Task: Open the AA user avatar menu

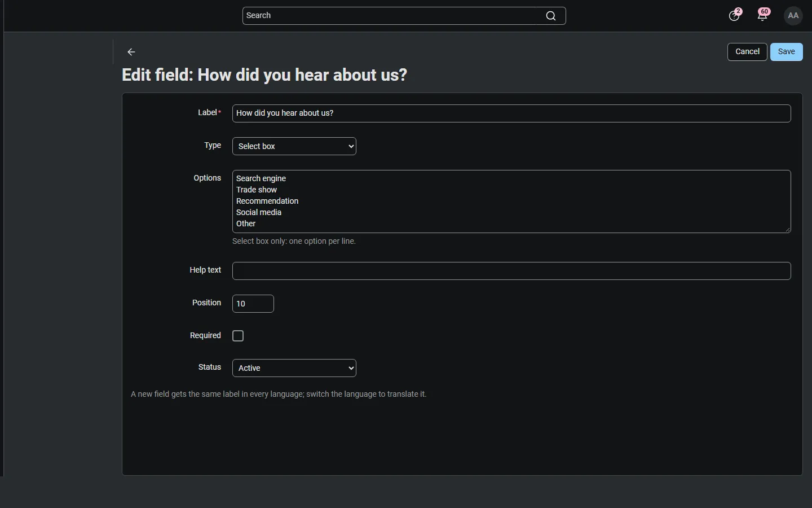Action: (794, 16)
